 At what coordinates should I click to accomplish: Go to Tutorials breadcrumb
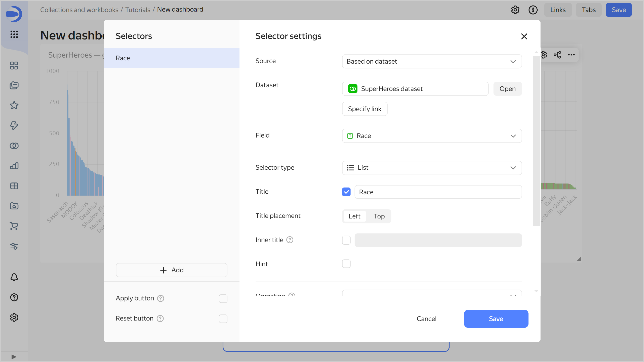click(x=138, y=10)
